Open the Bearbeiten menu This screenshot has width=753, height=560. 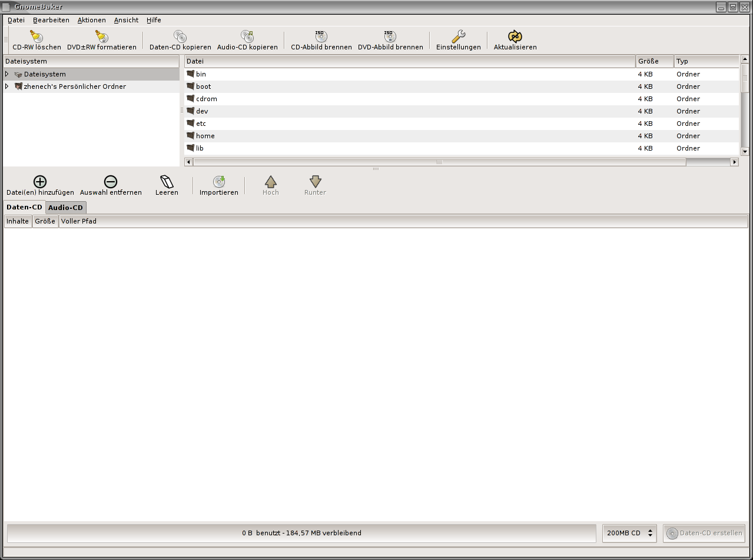click(x=51, y=20)
